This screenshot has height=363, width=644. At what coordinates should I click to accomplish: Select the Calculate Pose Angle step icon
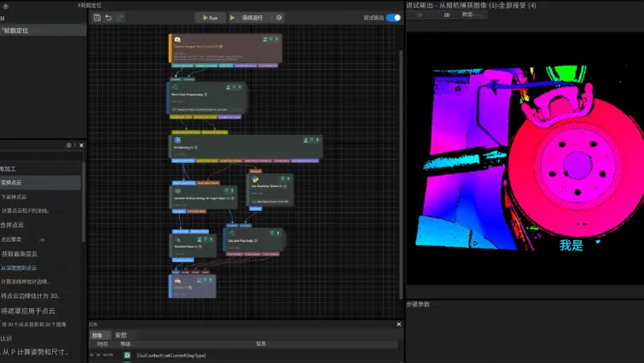point(232,233)
